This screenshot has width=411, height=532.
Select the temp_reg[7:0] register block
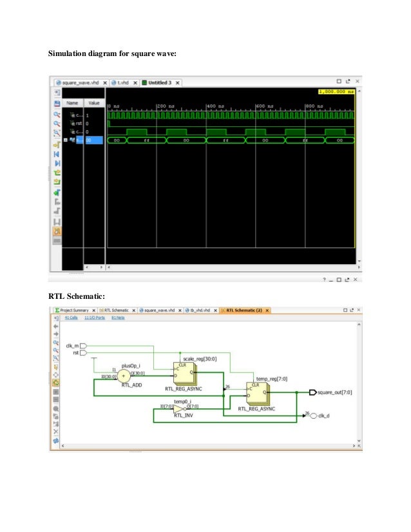[258, 394]
